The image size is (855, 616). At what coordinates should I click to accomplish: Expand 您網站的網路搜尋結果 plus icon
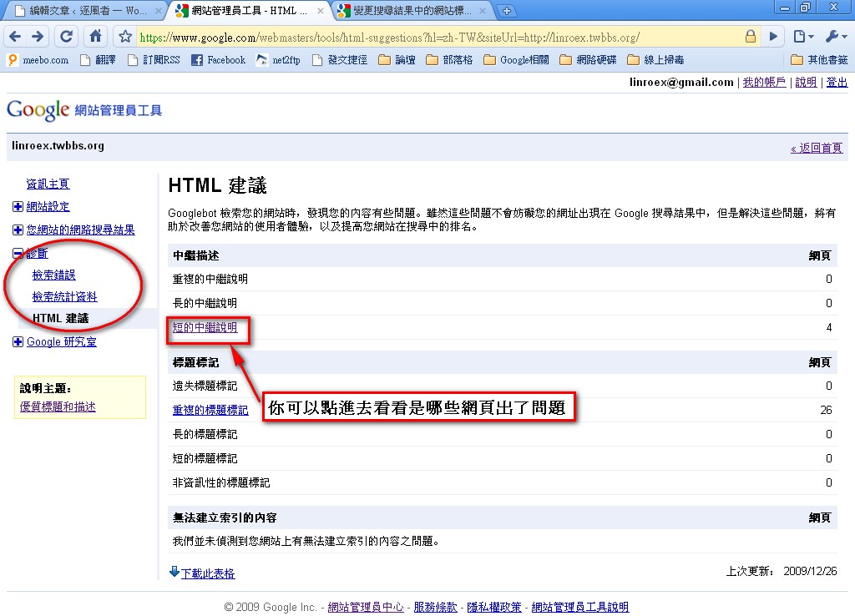[x=18, y=230]
